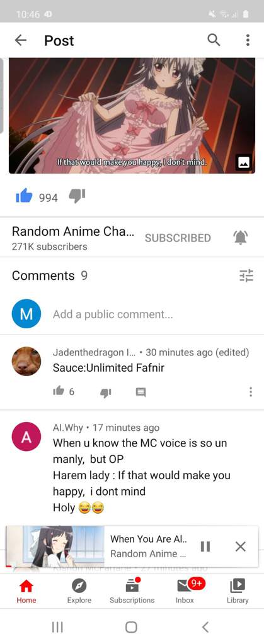
Task: Switch to the Subscriptions tab
Action: click(132, 591)
